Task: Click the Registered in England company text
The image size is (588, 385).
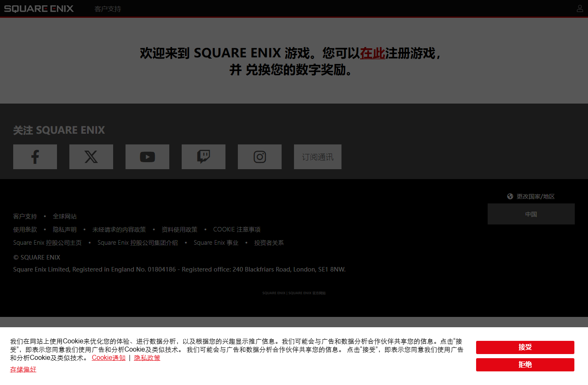Action: [x=179, y=269]
